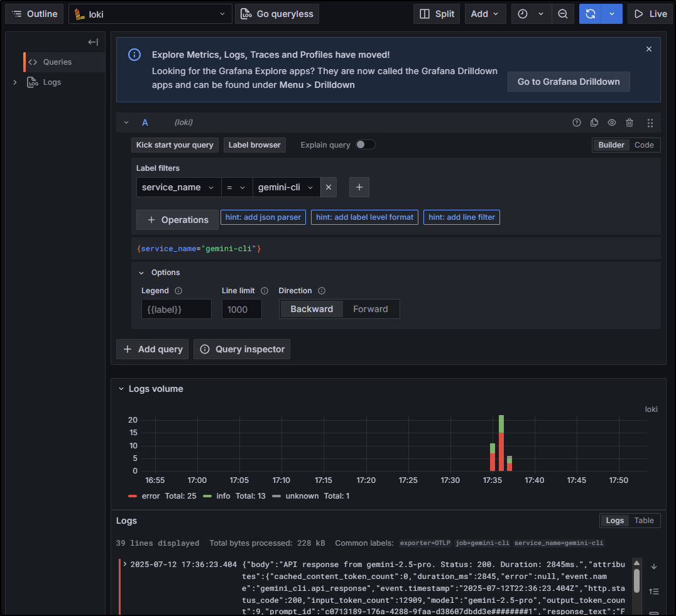676x616 pixels.
Task: Click the Add query button
Action: point(152,349)
